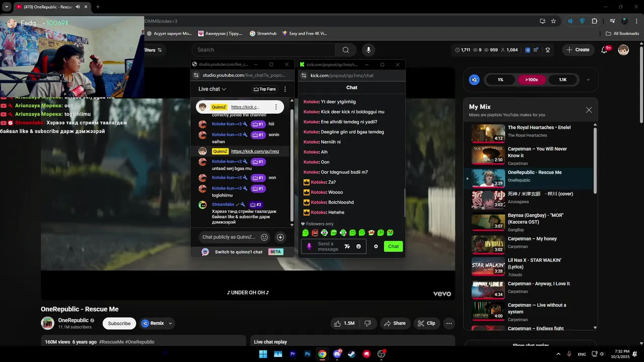Open the search Filters control
Viewport: 644px width, 362px height.
(x=152, y=50)
